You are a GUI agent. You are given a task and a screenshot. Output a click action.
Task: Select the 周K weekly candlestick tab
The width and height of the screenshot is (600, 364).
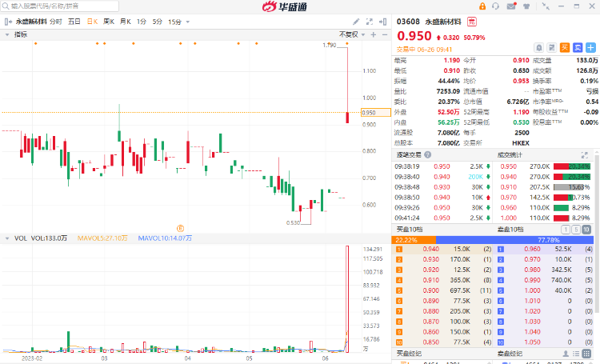(109, 22)
